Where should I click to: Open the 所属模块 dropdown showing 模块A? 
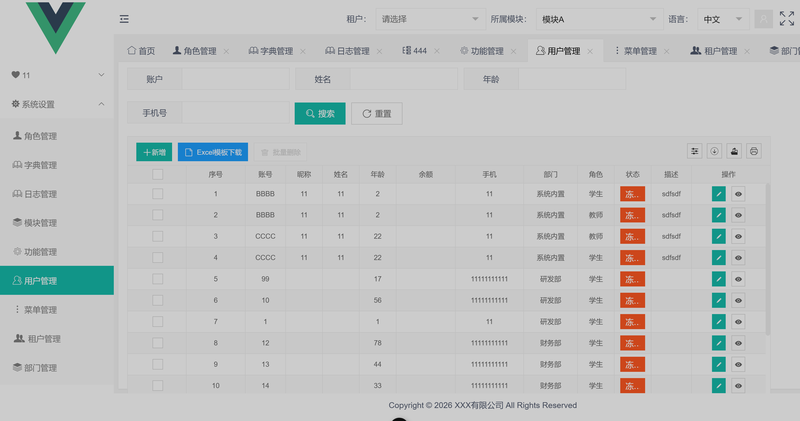pyautogui.click(x=599, y=19)
